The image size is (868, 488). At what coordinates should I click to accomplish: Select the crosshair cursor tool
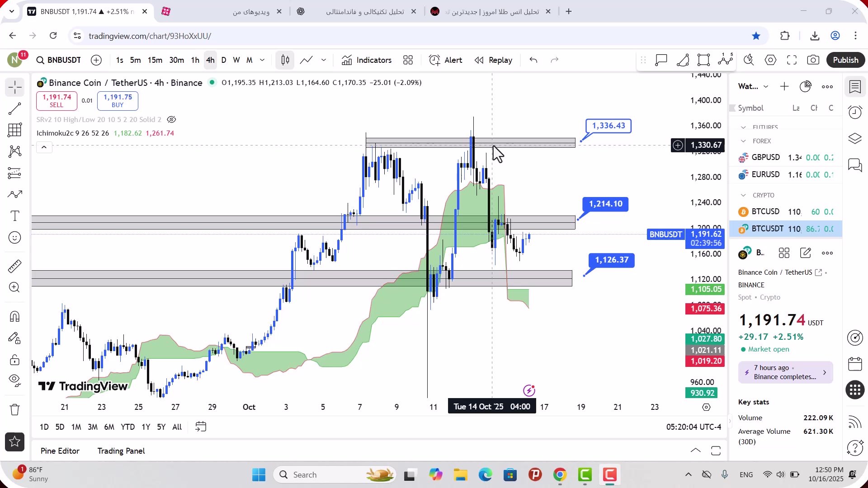tap(15, 87)
